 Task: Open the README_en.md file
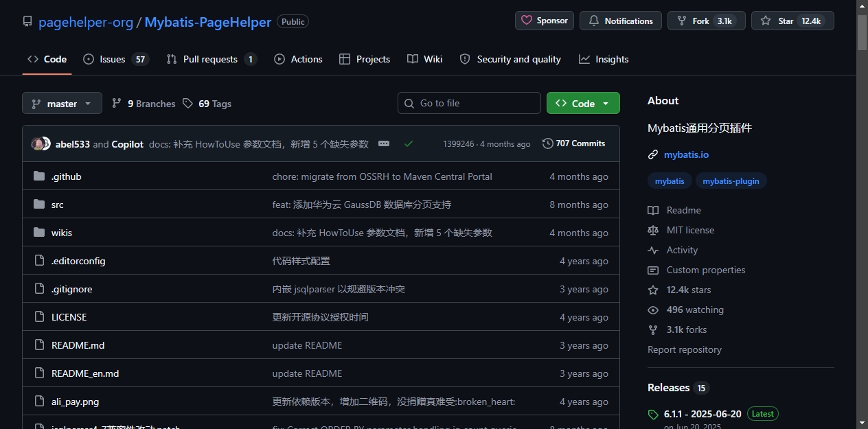point(85,373)
